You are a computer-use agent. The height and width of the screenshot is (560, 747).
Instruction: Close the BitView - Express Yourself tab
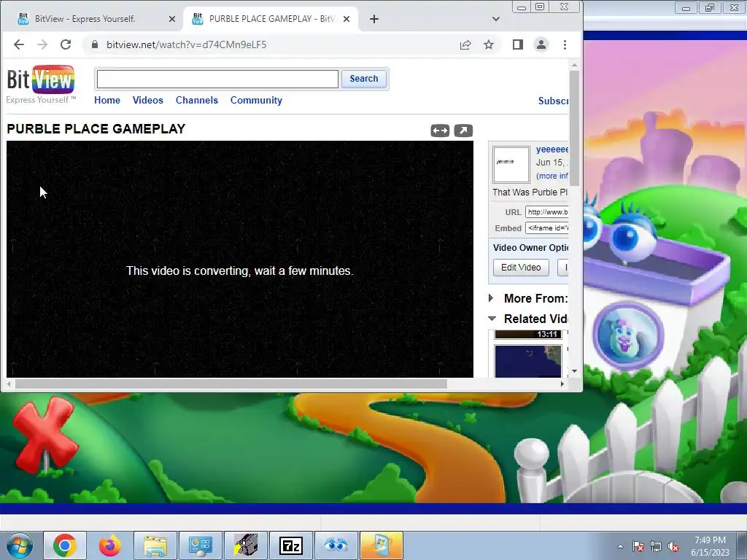pos(172,19)
